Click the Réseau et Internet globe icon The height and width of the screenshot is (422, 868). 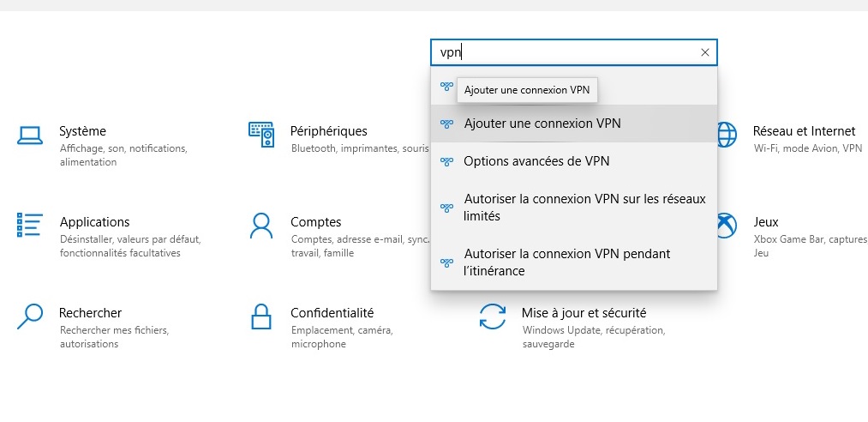tap(727, 134)
